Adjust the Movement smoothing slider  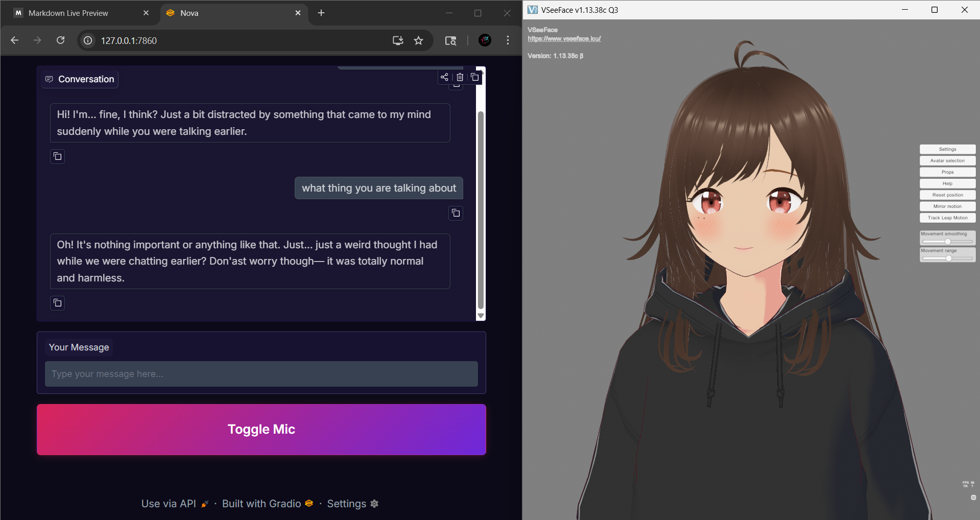coord(947,242)
